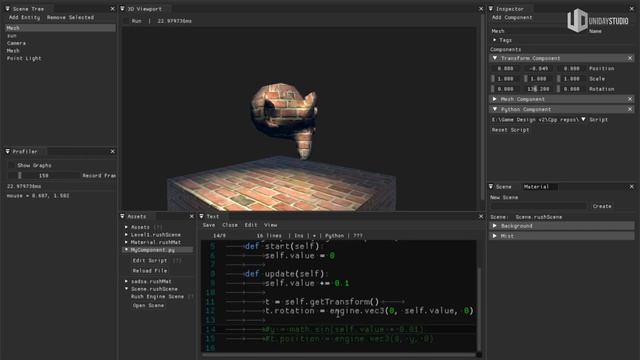Viewport: 640px width, 360px height.
Task: Collapse the Transform Component header
Action: coord(561,58)
